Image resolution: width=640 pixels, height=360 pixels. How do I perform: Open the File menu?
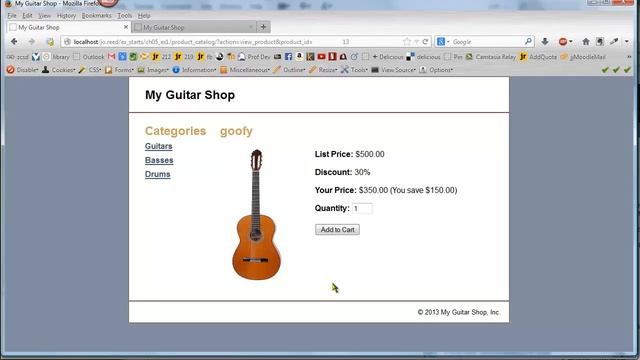(x=12, y=16)
